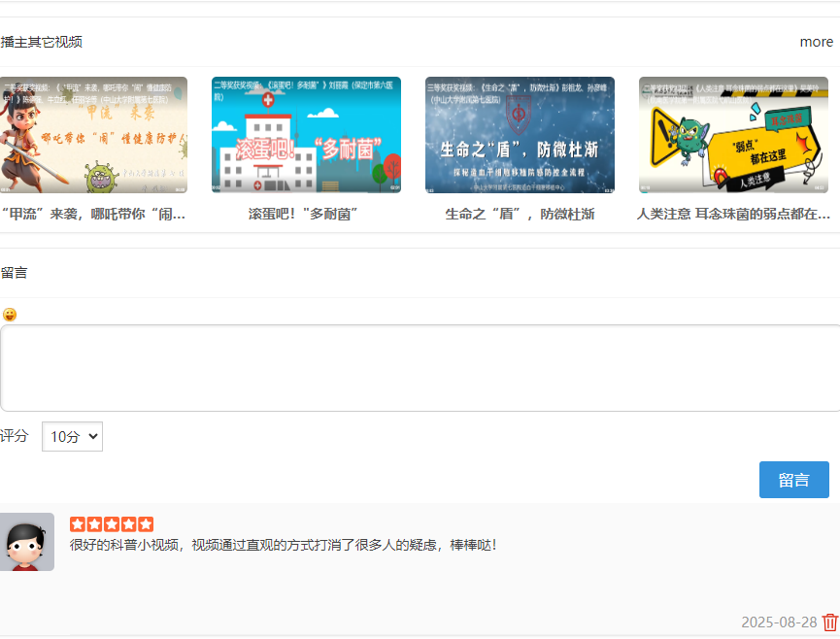The image size is (840, 639).
Task: Click the first orange star in the review
Action: click(78, 524)
